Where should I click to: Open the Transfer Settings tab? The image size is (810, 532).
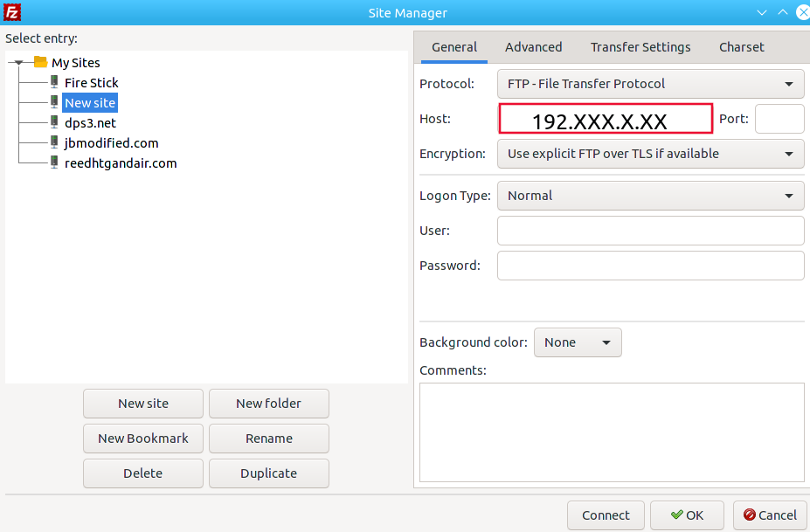(640, 47)
